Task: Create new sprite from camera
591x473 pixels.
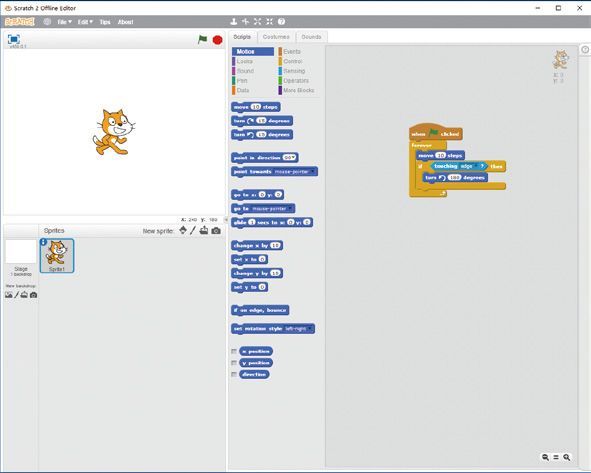Action: pyautogui.click(x=216, y=231)
